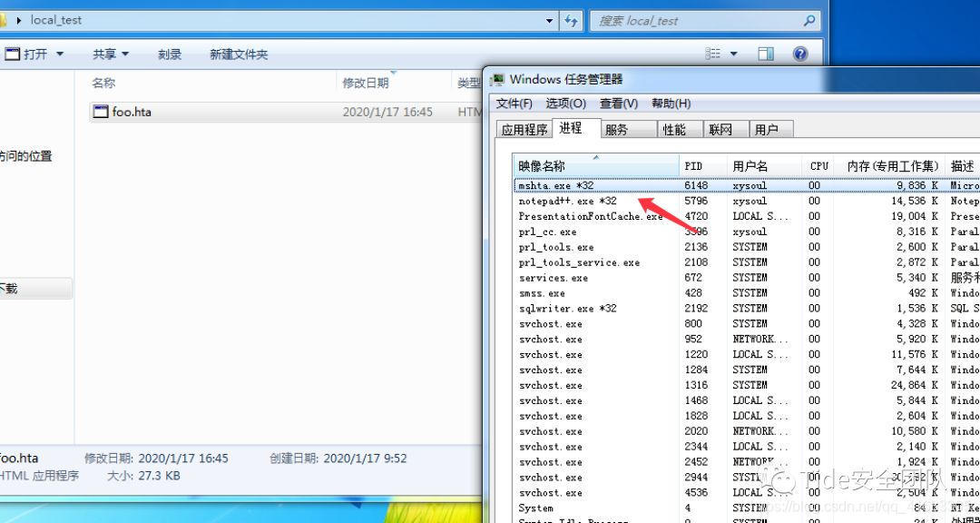Sort Explorer files by 修改日期 column
The width and height of the screenshot is (980, 523).
pyautogui.click(x=365, y=83)
